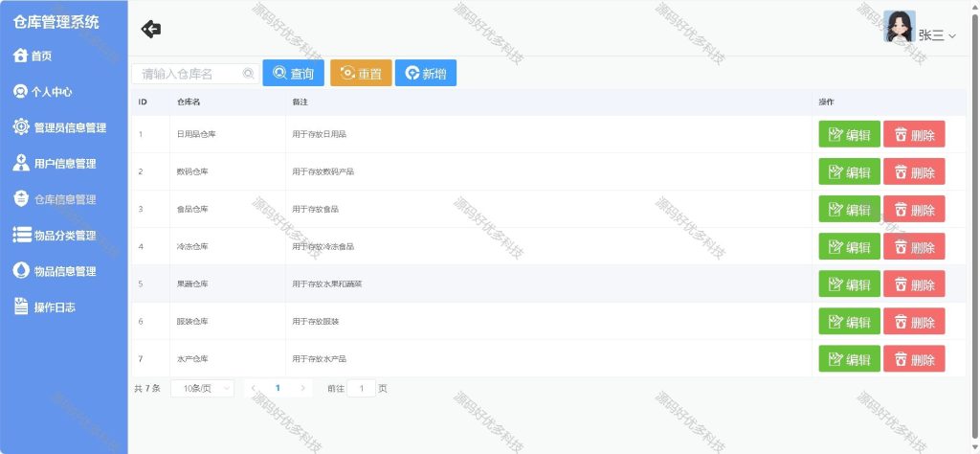Click the vertical page scrollbar
Image resolution: width=980 pixels, height=454 pixels.
(x=975, y=225)
